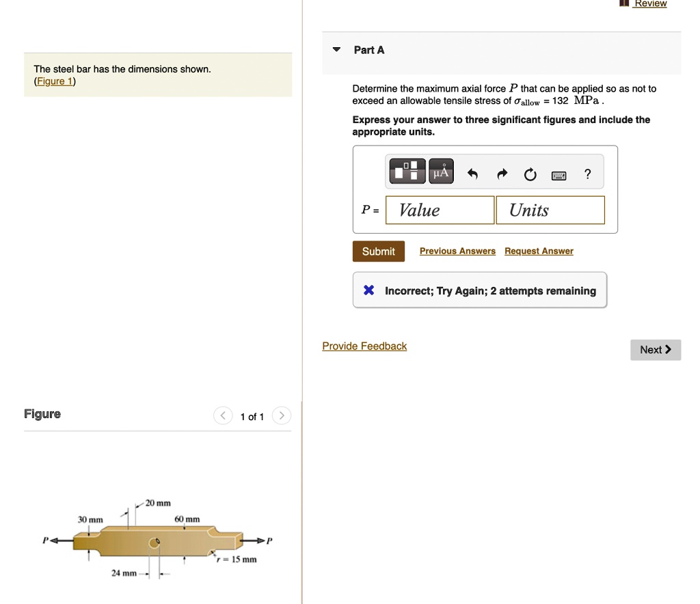
Task: Open the equation templates icon
Action: (407, 171)
